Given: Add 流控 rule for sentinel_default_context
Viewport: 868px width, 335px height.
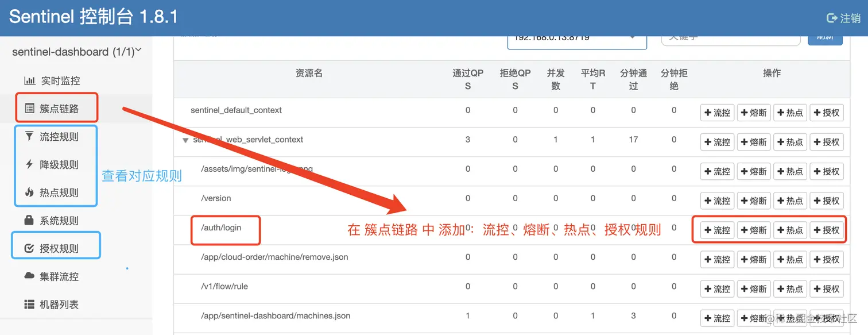Looking at the screenshot, I should [x=718, y=113].
